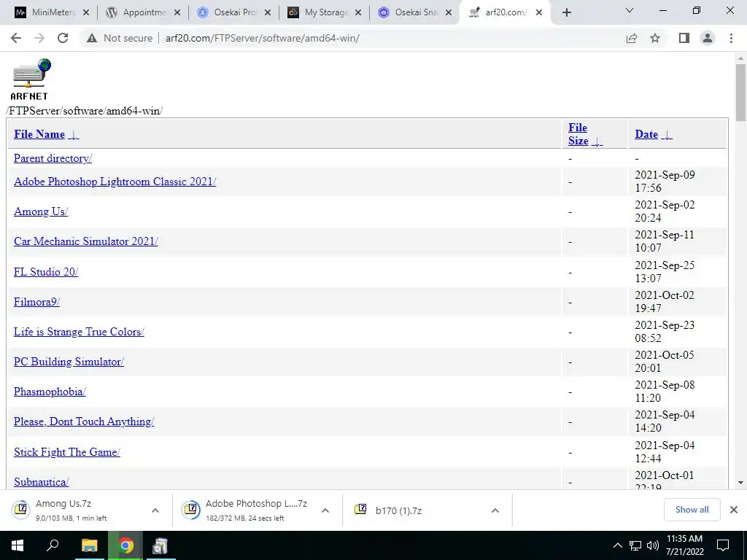Screen dimensions: 747x560
Task: Select the date 2021-Oct-05 20:01
Action: click(665, 362)
